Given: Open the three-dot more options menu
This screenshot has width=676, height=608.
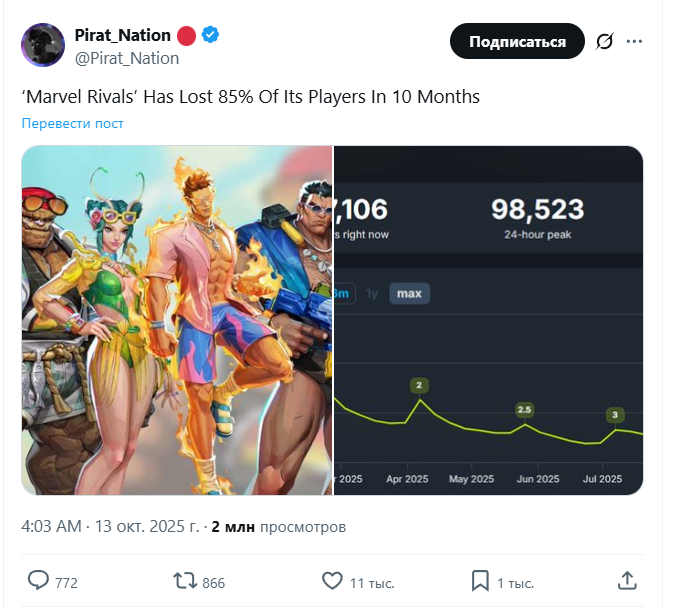Looking at the screenshot, I should (x=635, y=42).
